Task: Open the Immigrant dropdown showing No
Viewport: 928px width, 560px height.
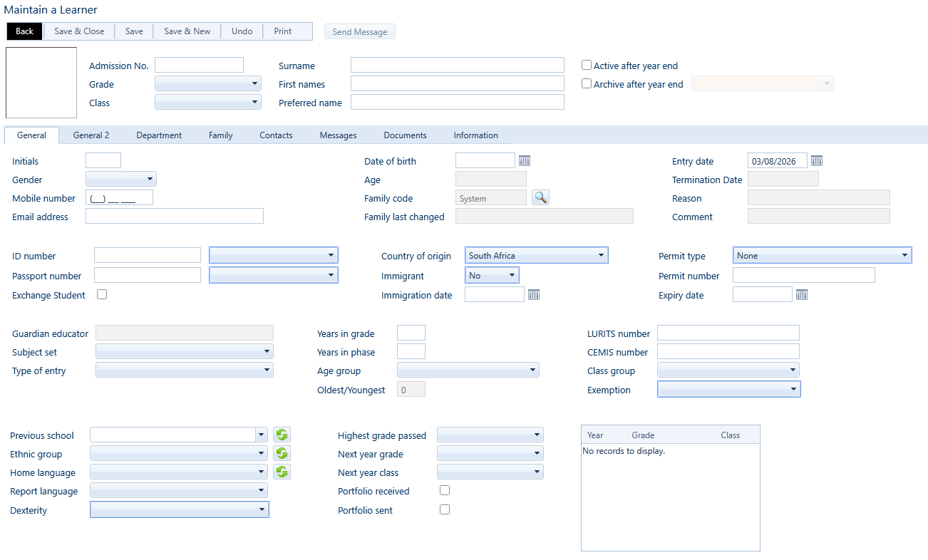Action: click(492, 275)
